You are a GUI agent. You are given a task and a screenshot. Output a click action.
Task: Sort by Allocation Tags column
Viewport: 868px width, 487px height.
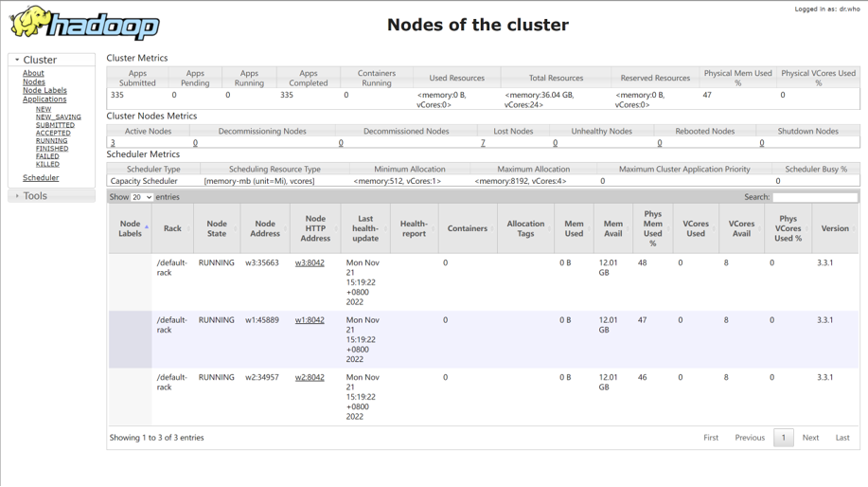coord(526,228)
